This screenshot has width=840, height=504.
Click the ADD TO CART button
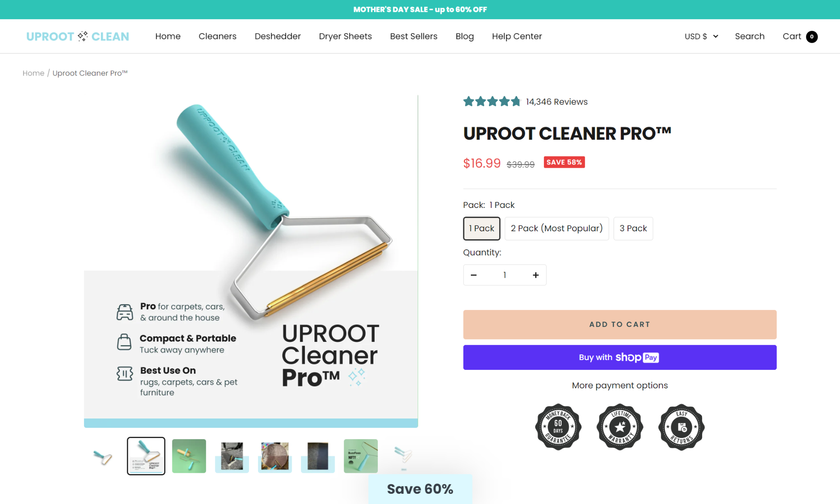tap(619, 324)
